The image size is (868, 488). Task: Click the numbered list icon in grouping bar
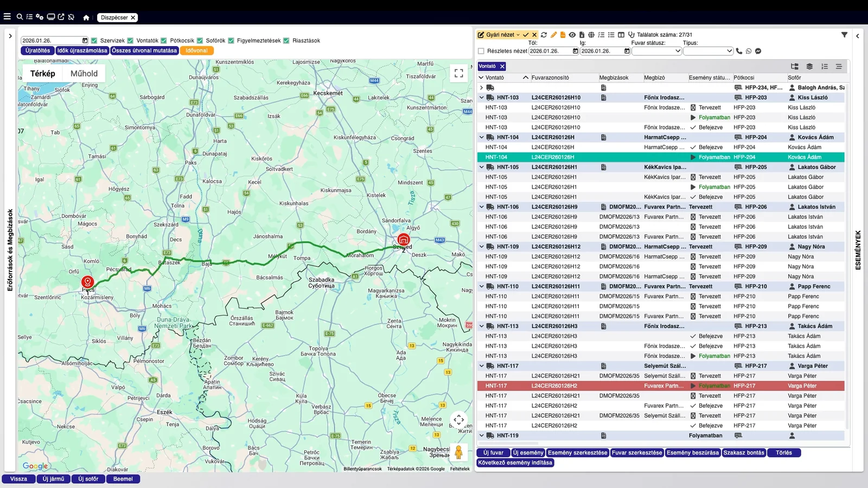(824, 66)
